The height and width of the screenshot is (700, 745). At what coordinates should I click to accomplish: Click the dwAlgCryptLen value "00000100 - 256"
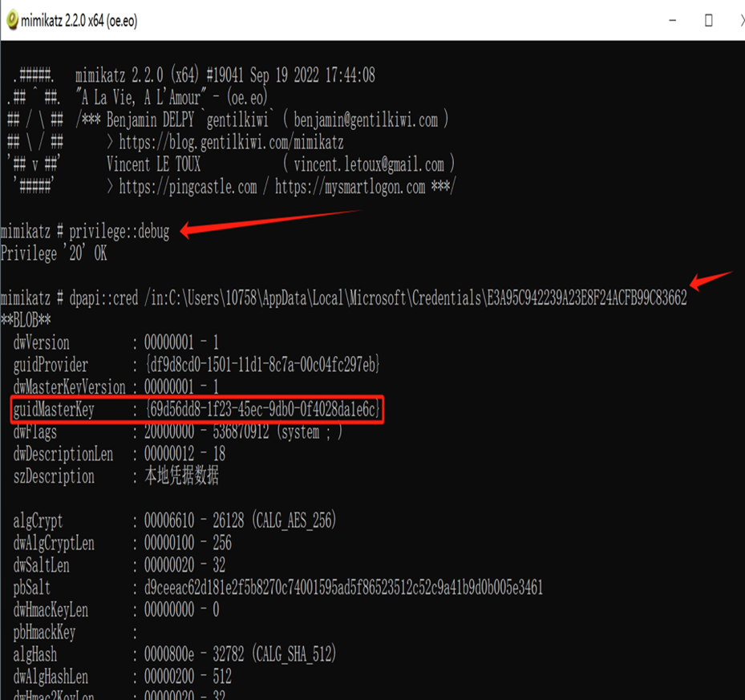[188, 543]
